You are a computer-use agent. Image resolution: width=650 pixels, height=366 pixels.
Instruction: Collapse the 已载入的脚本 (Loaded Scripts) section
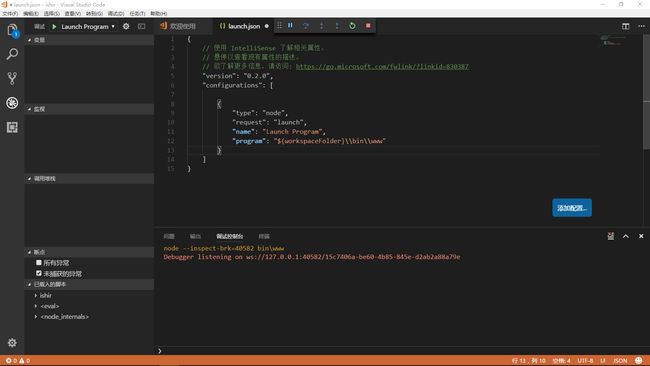click(89, 284)
